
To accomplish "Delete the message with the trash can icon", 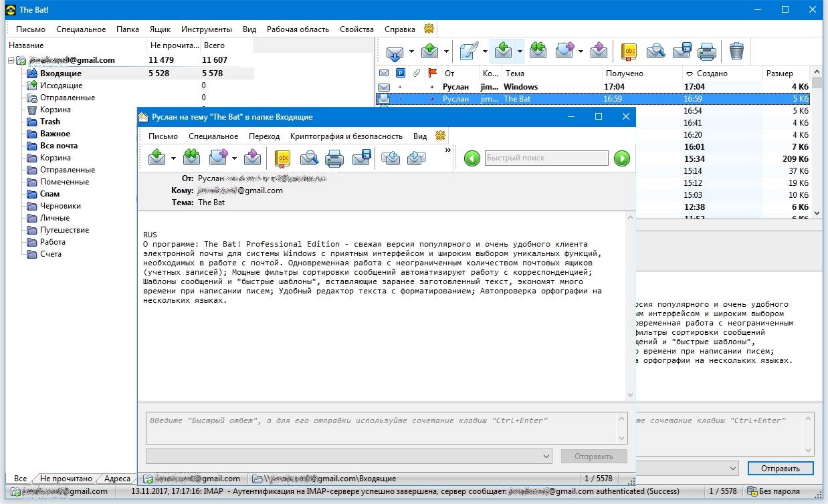I will 736,51.
